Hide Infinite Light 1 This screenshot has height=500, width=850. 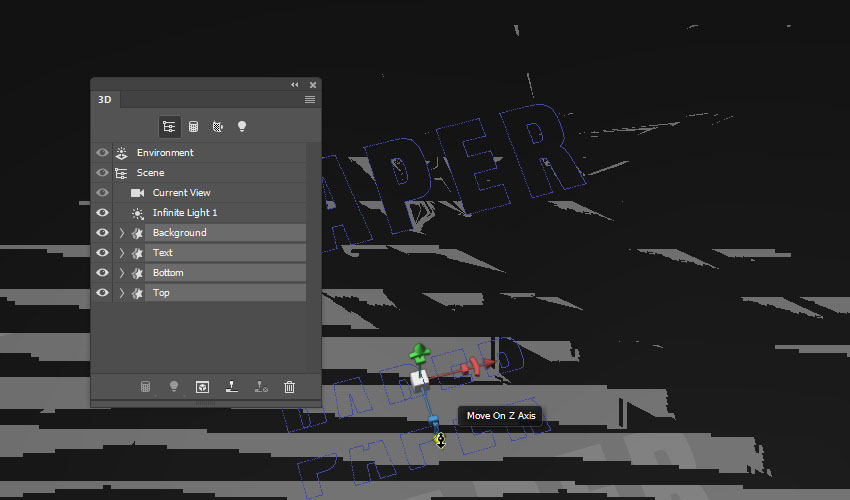(102, 213)
